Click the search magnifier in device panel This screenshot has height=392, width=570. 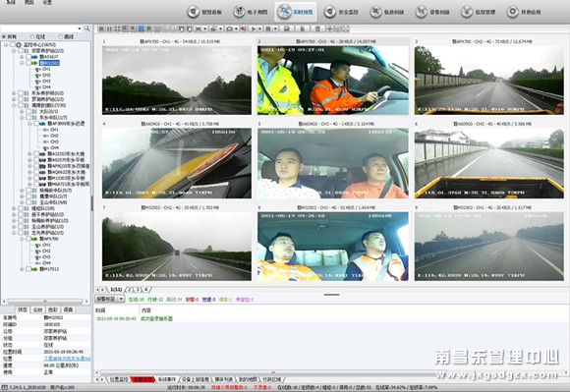(x=86, y=28)
